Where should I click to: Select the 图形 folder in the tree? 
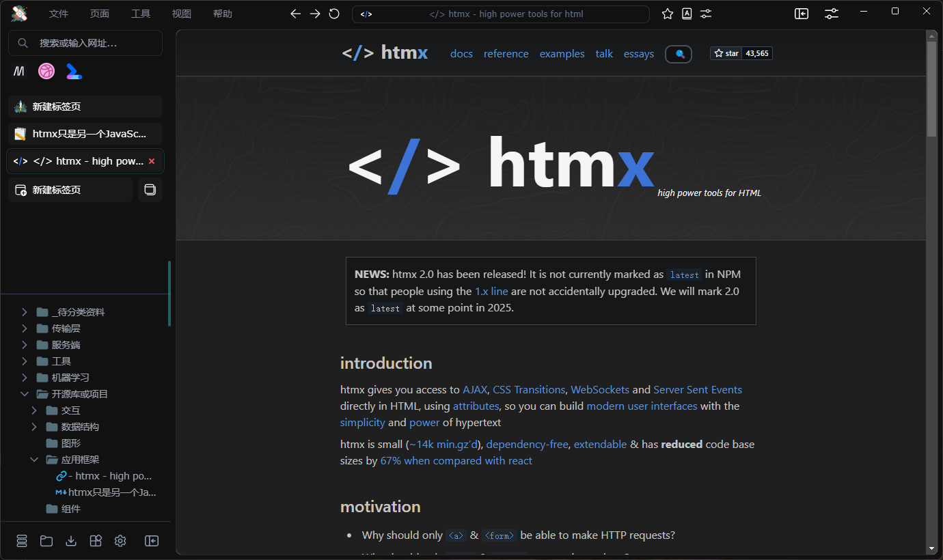click(71, 443)
